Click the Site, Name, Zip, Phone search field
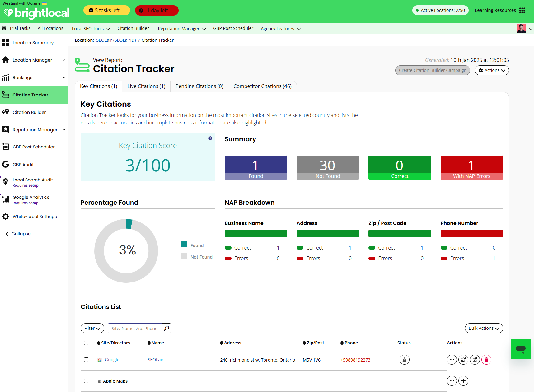The image size is (534, 392). 134,328
